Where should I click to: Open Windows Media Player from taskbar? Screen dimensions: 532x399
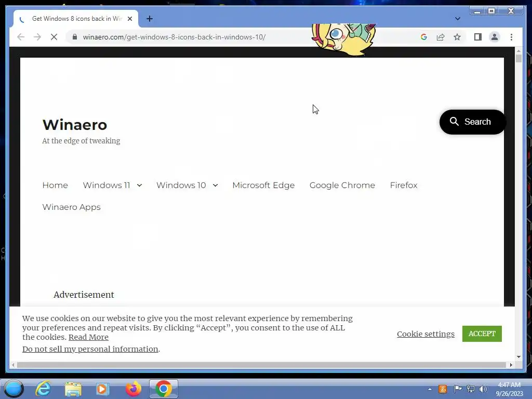click(102, 389)
